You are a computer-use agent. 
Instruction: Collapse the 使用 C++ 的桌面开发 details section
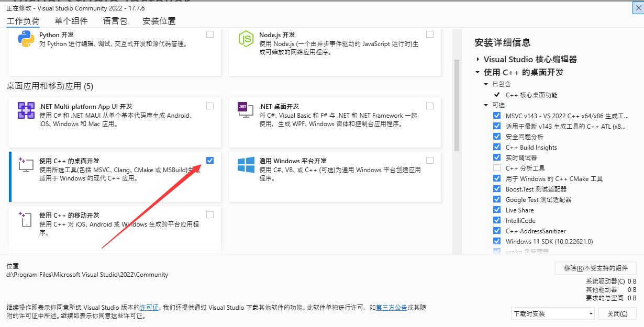478,73
